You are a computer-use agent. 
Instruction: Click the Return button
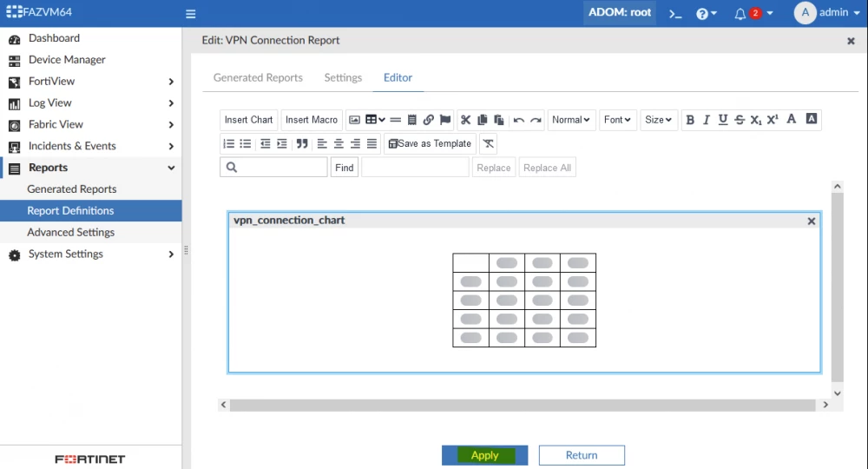tap(582, 455)
